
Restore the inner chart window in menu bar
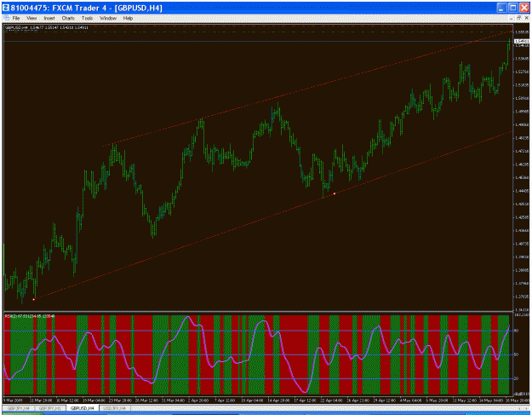[x=518, y=18]
